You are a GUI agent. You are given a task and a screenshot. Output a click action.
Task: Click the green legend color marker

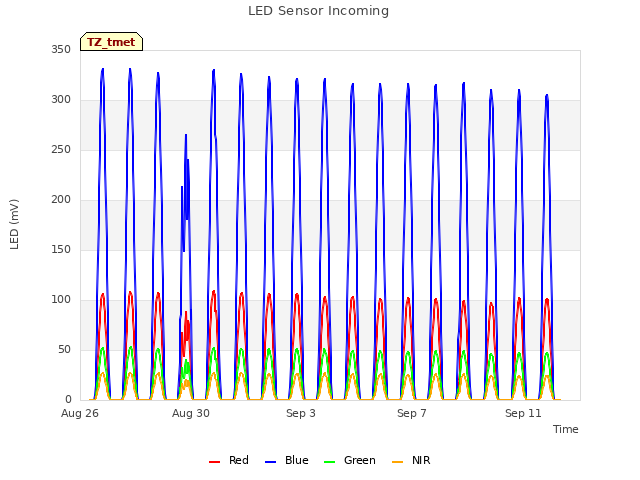tap(329, 462)
